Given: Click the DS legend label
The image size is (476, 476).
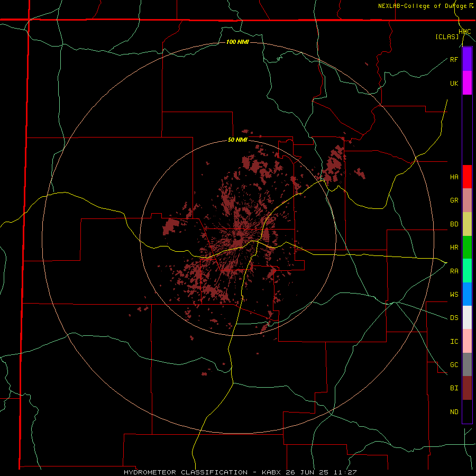Looking at the screenshot, I should (x=454, y=318).
